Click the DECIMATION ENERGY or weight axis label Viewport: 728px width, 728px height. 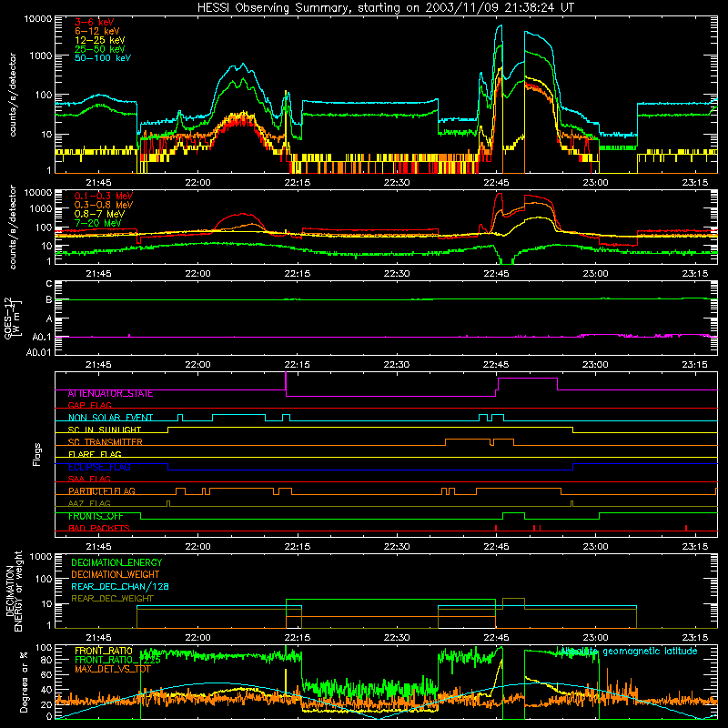click(14, 591)
